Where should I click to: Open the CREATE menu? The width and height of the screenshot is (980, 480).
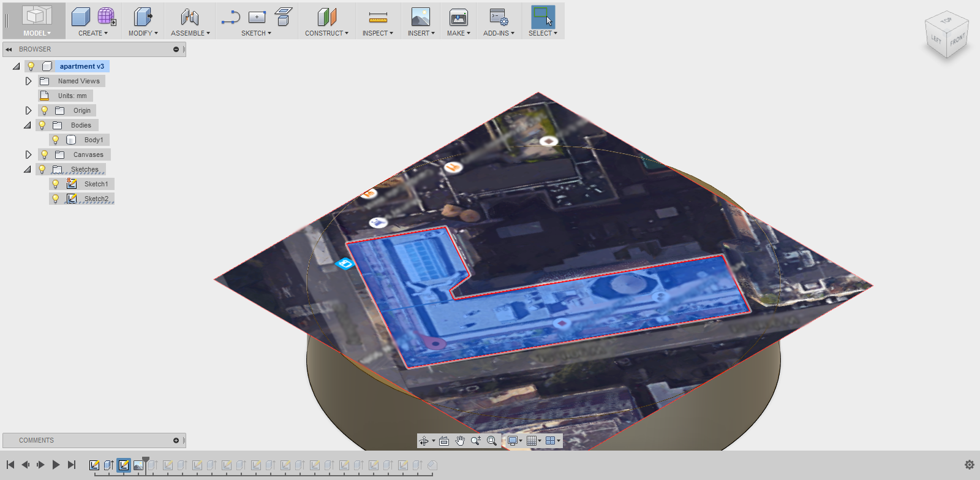click(x=93, y=33)
